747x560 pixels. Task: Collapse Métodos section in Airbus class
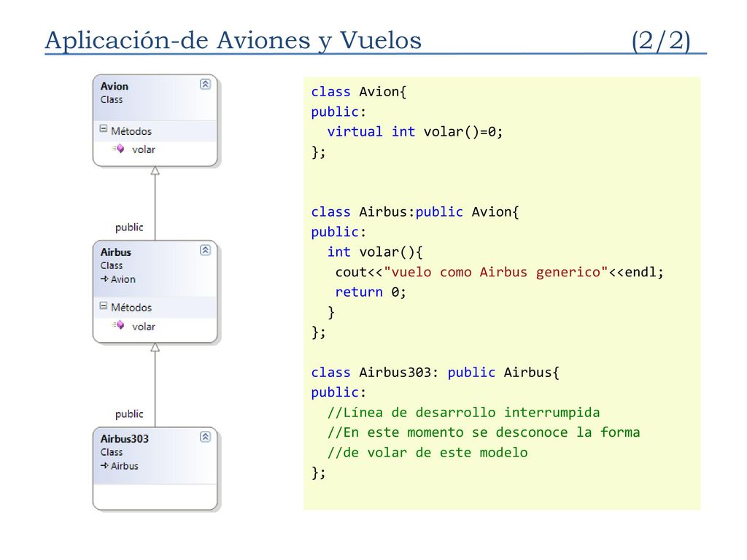point(104,306)
